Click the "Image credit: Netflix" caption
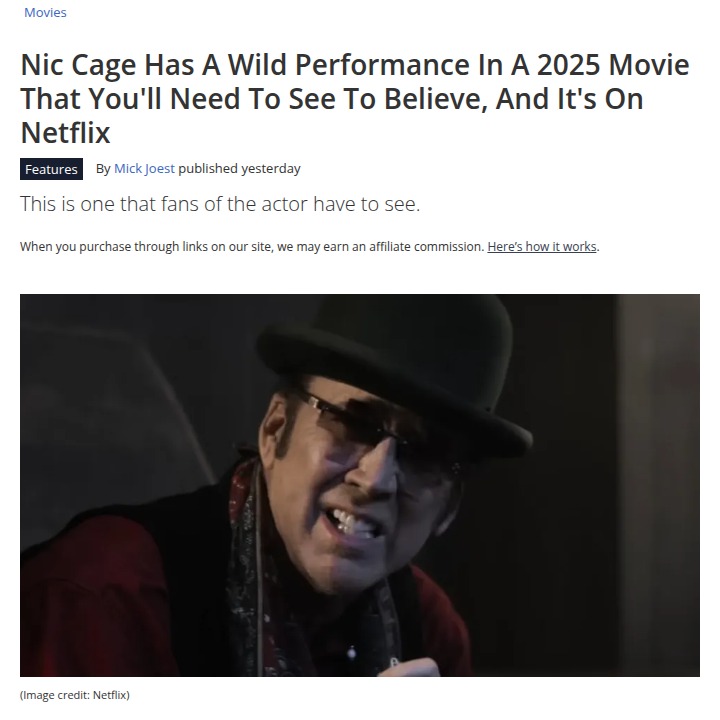Image resolution: width=720 pixels, height=720 pixels. [75, 695]
